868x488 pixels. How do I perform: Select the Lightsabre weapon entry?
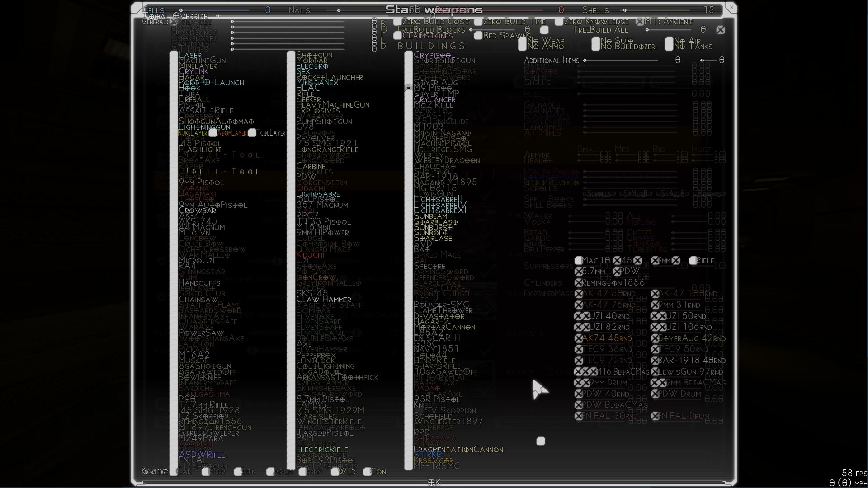pyautogui.click(x=318, y=194)
